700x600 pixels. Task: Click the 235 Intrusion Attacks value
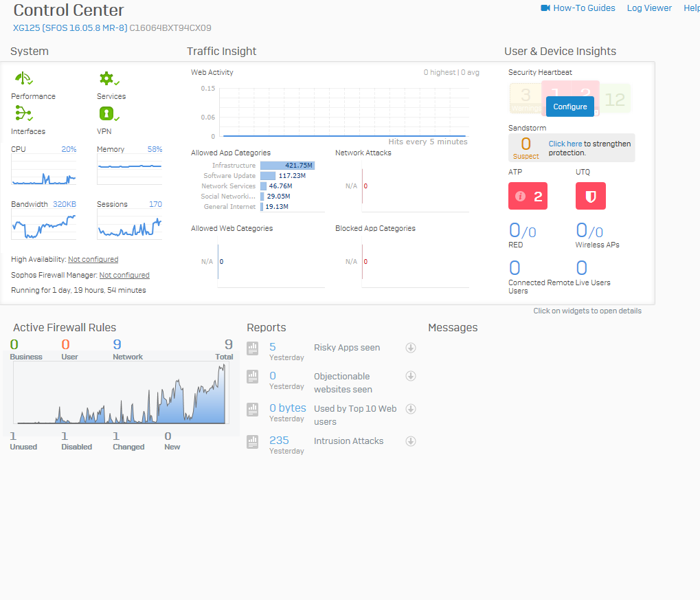pyautogui.click(x=279, y=441)
